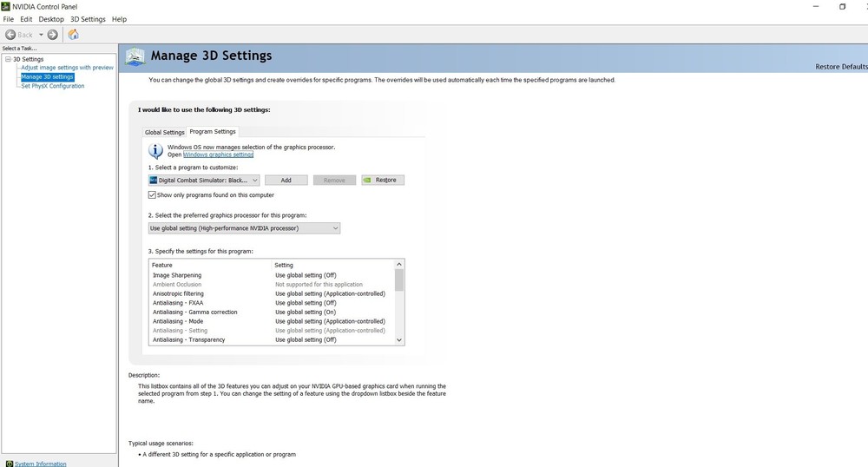868x467 pixels.
Task: Select the Antialiasing - FXAA row
Action: click(272, 303)
